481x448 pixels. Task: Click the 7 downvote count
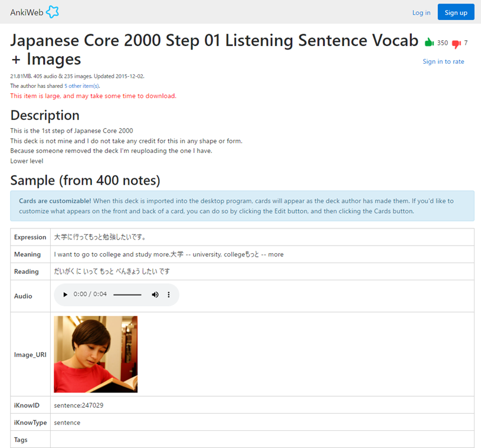click(x=466, y=42)
